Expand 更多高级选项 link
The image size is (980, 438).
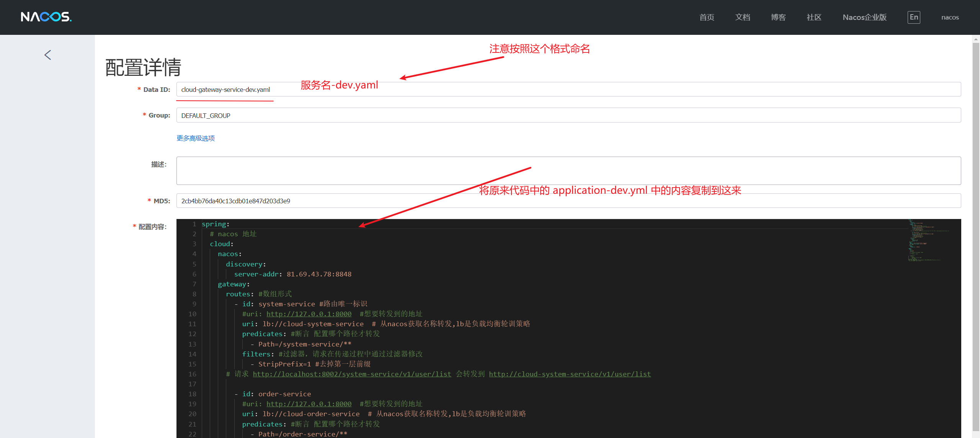[196, 138]
